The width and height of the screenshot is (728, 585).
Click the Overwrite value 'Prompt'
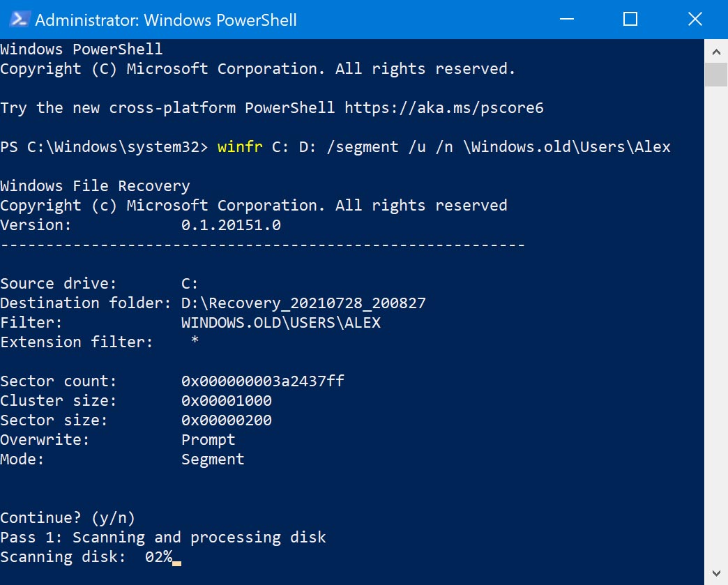208,440
